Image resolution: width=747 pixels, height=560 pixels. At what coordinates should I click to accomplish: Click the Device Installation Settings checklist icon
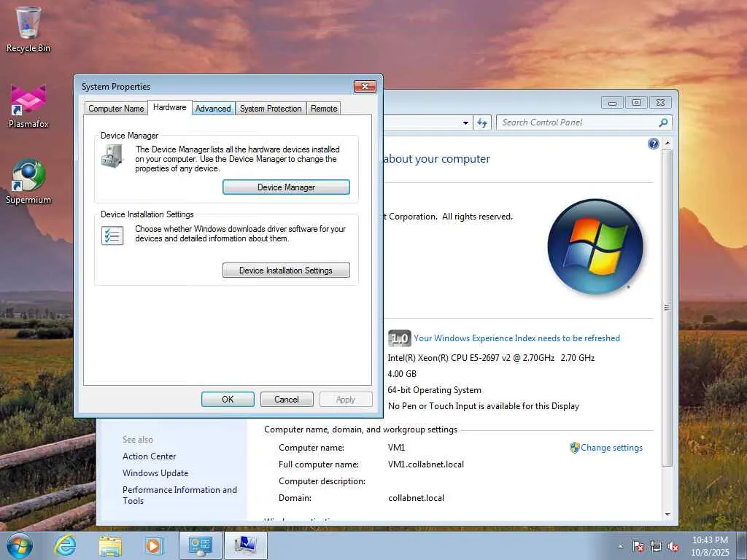[112, 236]
